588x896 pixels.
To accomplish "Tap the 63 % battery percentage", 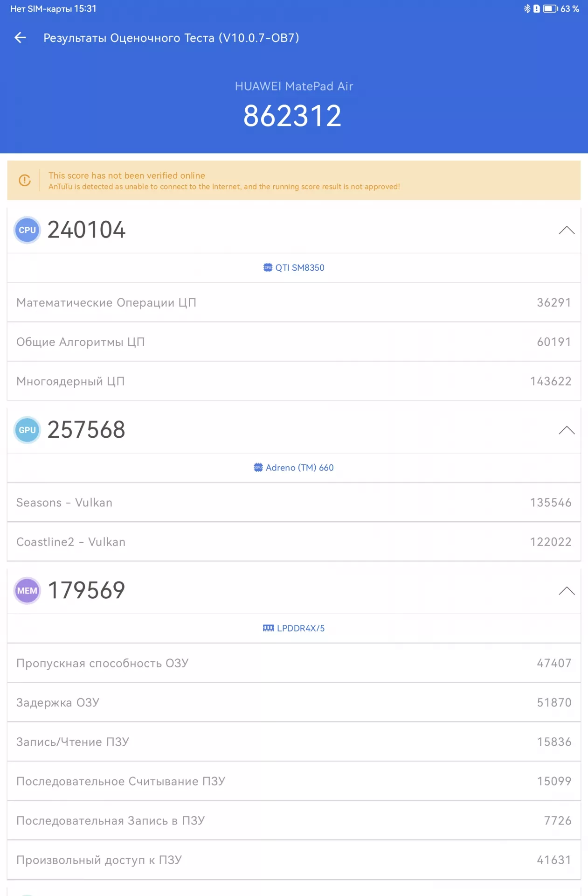I will coord(569,9).
